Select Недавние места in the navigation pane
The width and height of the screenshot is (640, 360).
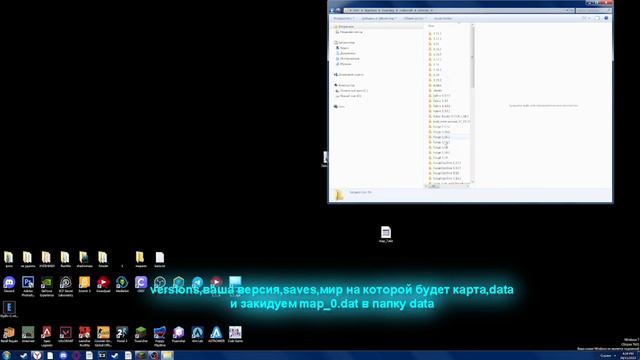coord(349,32)
